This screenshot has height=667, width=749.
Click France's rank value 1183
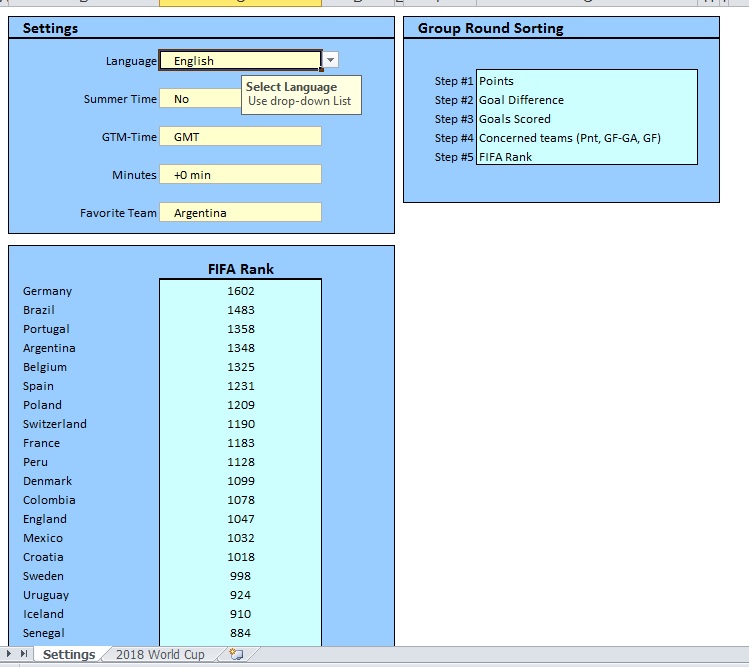click(240, 443)
